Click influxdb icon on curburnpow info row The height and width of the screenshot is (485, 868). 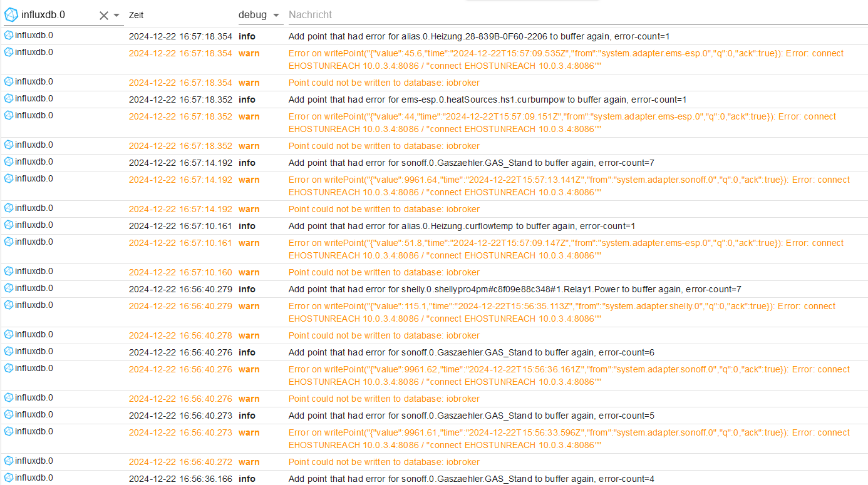[9, 98]
